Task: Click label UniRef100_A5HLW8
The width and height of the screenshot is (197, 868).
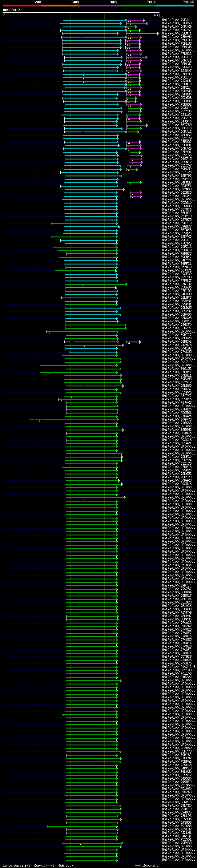Action: (177, 40)
